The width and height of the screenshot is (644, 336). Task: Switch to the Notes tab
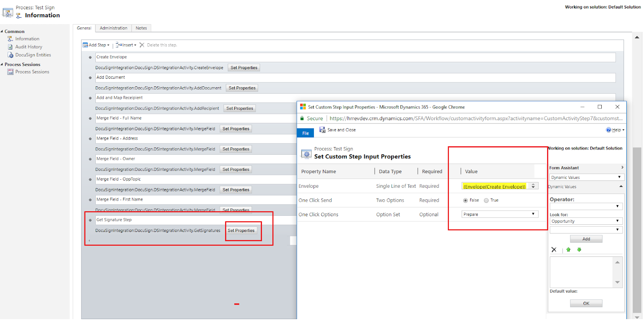[x=141, y=28]
